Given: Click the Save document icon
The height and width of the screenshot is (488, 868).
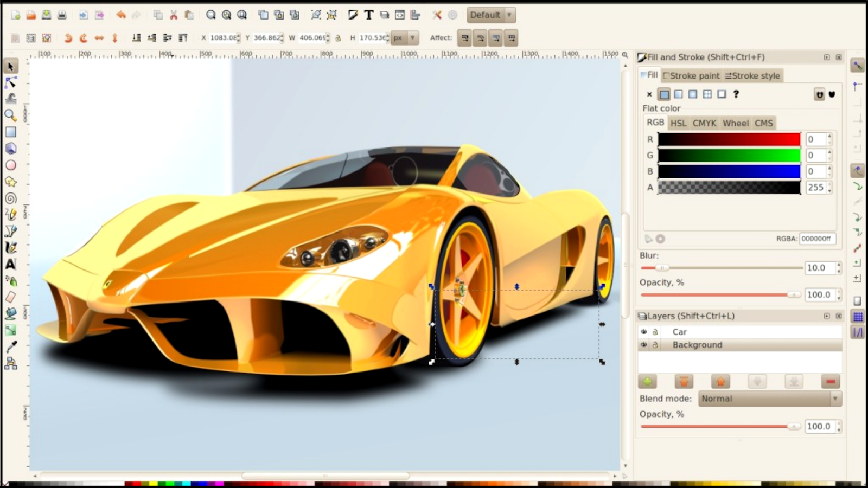Looking at the screenshot, I should click(x=47, y=15).
